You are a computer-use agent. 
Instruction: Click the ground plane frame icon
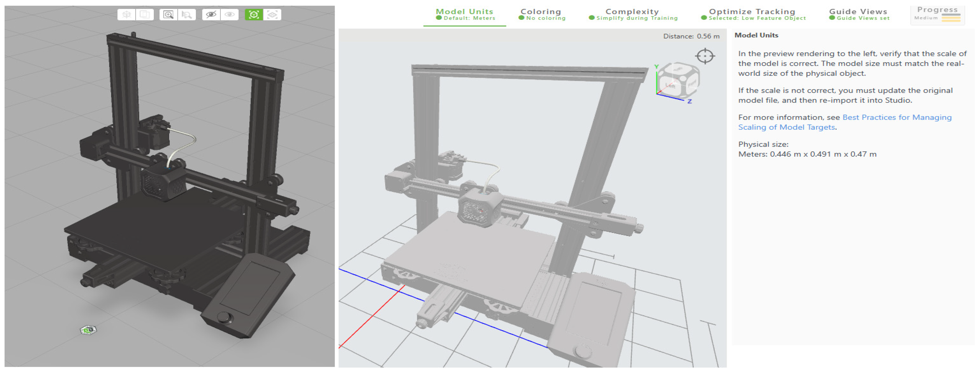[x=272, y=14]
